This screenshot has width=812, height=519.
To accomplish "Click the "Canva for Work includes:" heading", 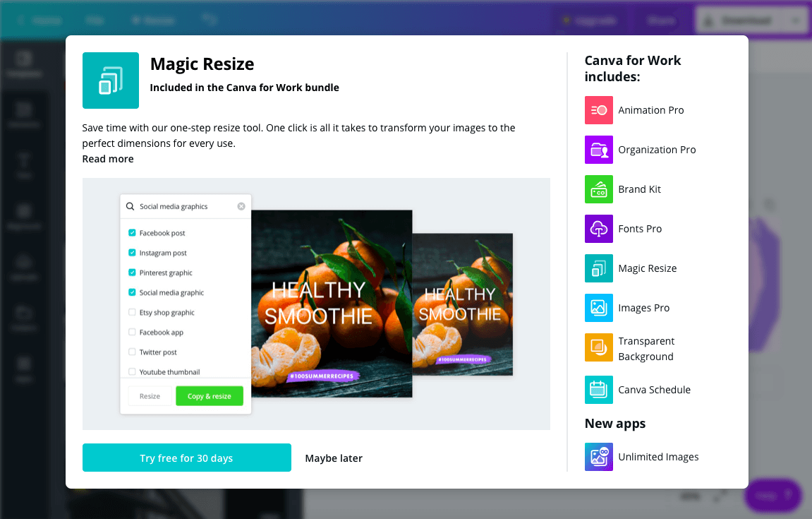I will point(633,68).
